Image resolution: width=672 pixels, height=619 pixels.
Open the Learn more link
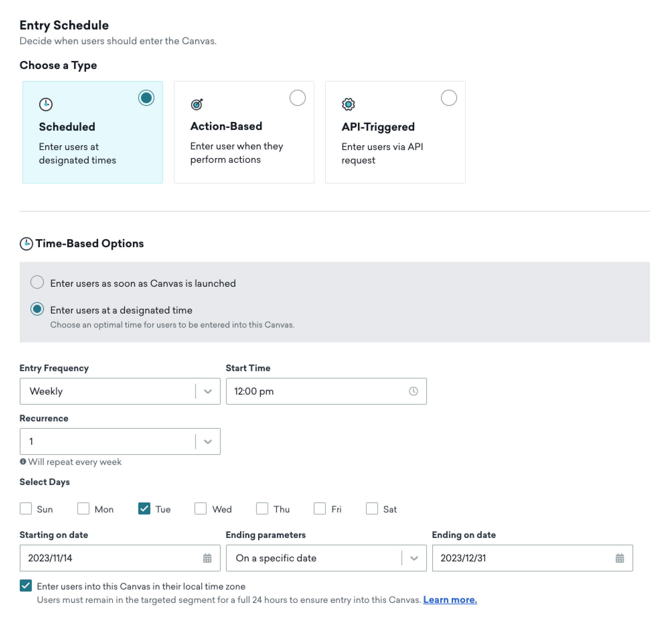[x=450, y=600]
